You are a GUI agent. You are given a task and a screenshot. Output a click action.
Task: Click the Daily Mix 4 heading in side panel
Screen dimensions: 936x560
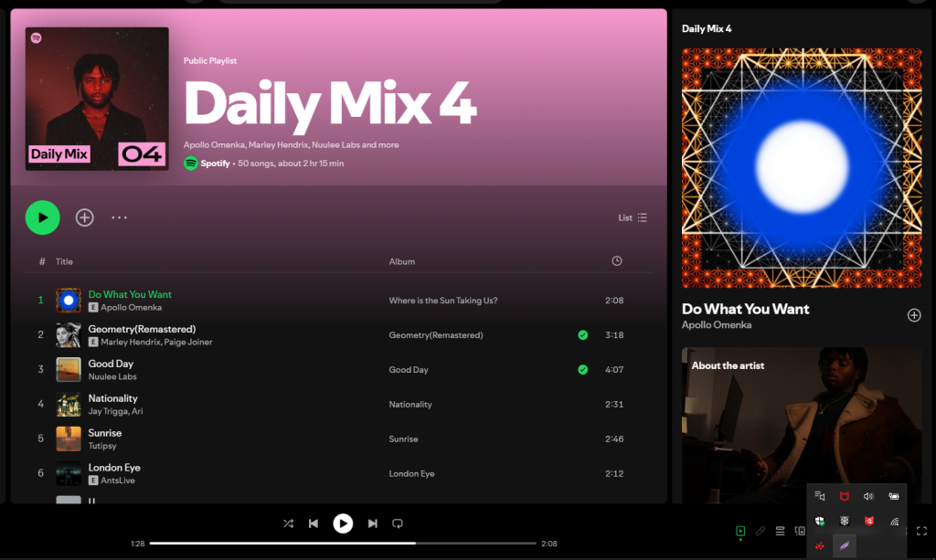click(707, 28)
